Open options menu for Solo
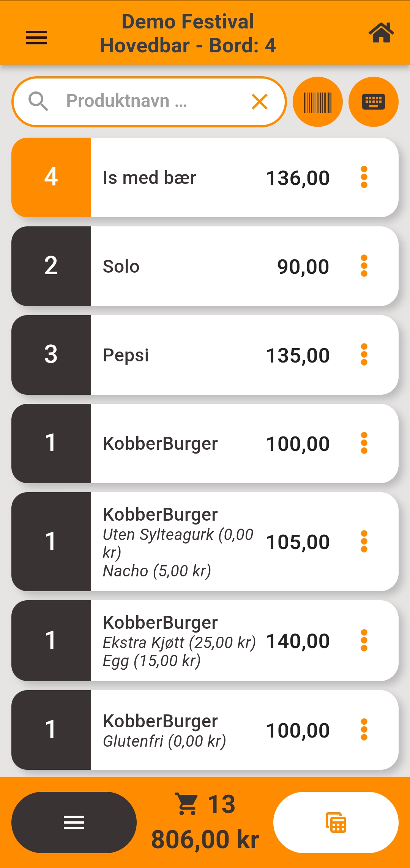Screen dimensions: 410x868 [x=364, y=266]
